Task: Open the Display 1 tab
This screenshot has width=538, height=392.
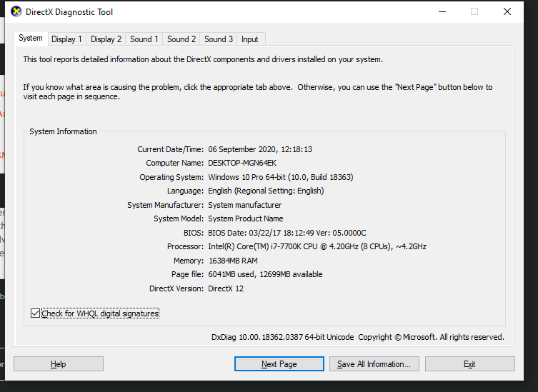Action: 66,39
